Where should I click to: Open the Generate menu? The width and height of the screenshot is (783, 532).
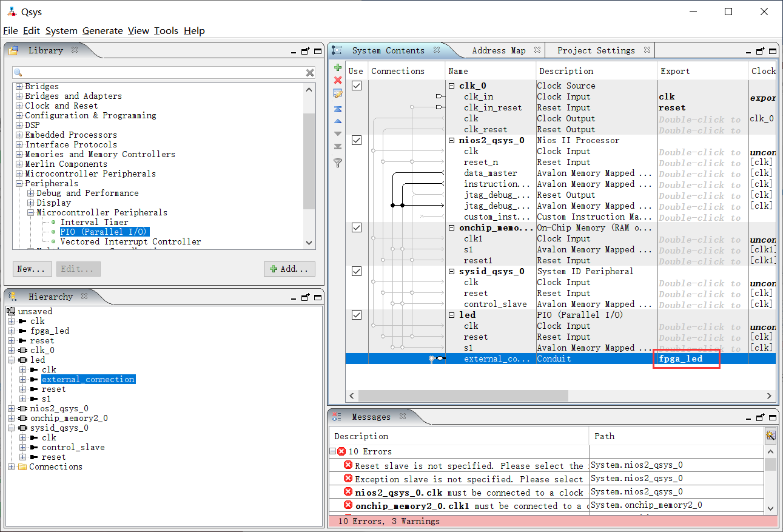(102, 31)
